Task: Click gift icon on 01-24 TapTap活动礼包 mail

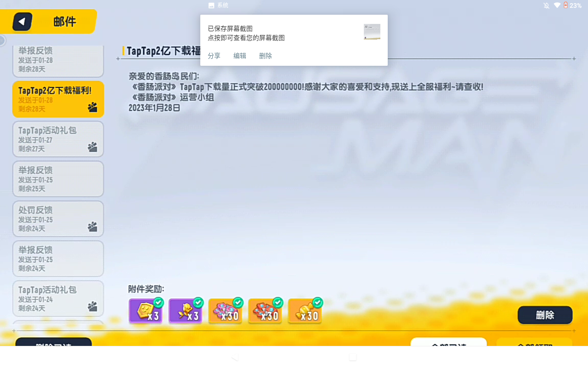Action: [92, 306]
